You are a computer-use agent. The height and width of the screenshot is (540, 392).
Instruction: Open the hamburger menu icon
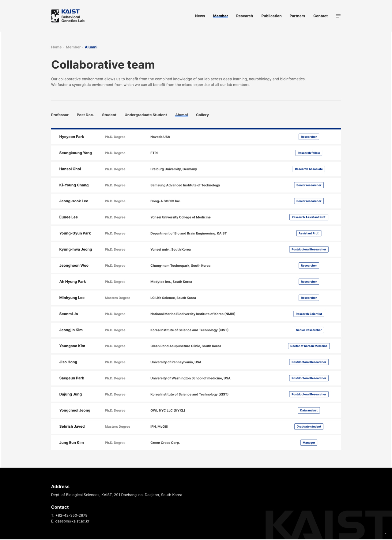point(338,16)
